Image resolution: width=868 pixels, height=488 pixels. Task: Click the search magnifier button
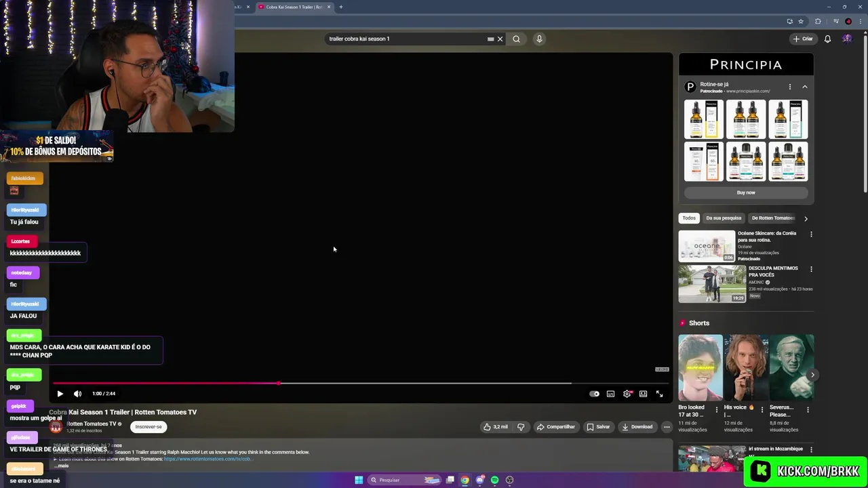coord(516,39)
